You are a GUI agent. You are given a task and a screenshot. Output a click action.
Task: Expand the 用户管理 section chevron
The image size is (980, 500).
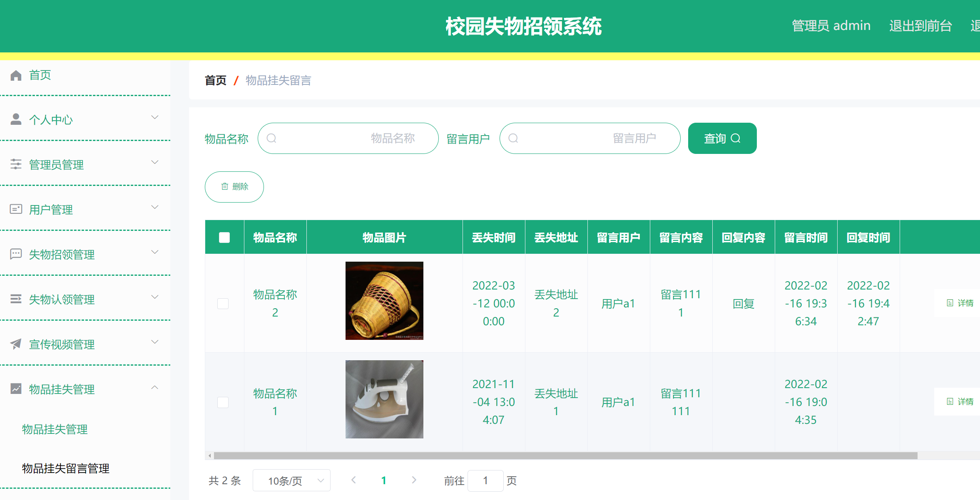coord(155,207)
